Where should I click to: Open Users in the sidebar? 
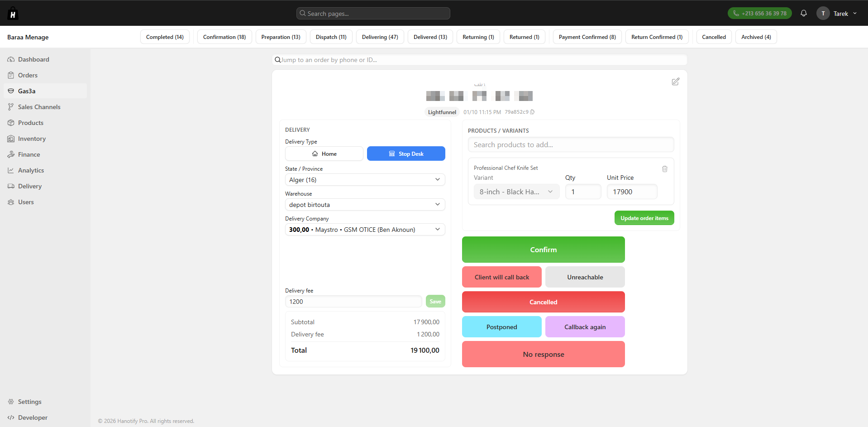click(45, 202)
